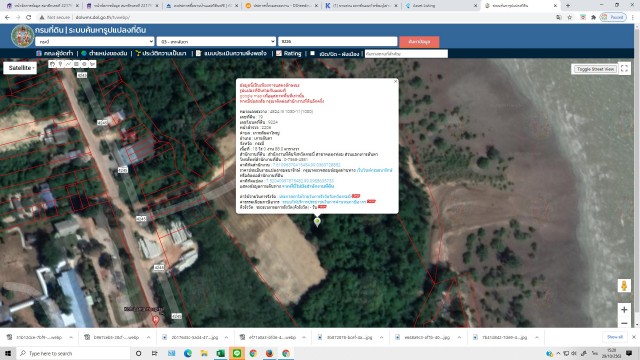Click the orange search button
Viewport: 640px width, 360px height.
(x=419, y=42)
